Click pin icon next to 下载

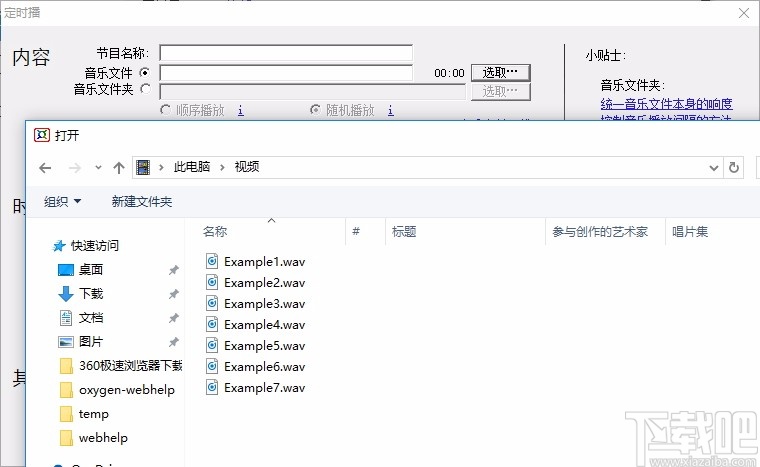pyautogui.click(x=174, y=294)
